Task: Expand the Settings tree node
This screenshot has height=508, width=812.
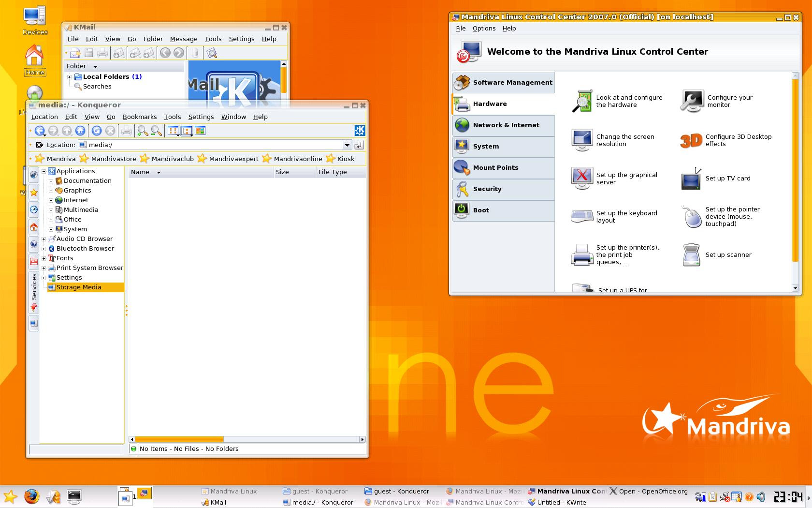Action: (43, 278)
